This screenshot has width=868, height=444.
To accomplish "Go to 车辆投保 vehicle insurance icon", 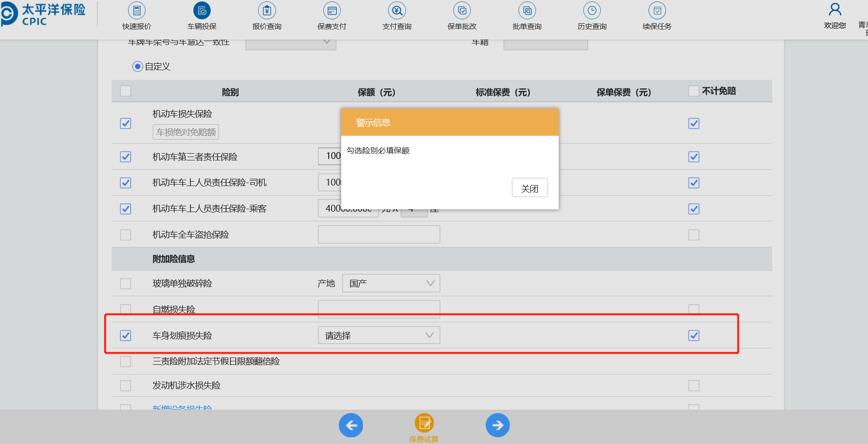I will click(x=202, y=11).
